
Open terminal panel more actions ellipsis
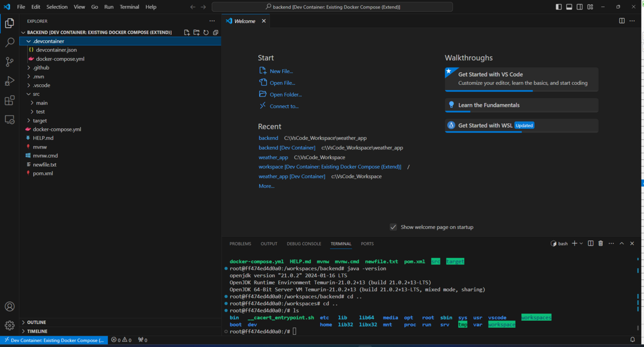click(x=611, y=243)
